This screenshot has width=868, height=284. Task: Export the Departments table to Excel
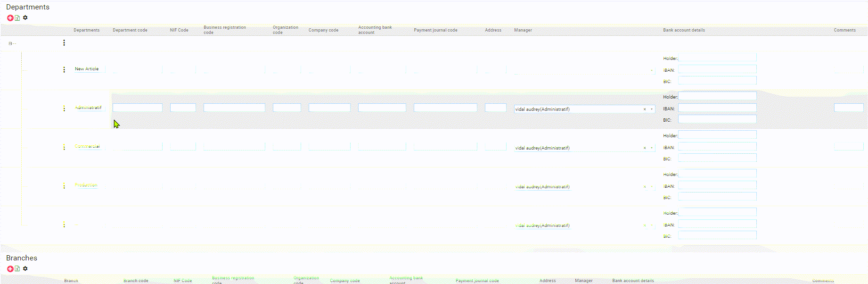pyautogui.click(x=17, y=18)
